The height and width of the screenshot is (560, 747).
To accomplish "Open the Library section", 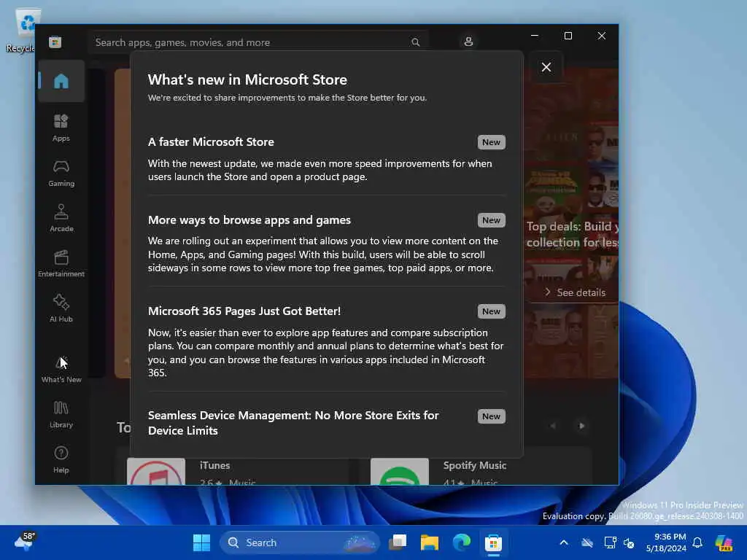I will tap(61, 415).
